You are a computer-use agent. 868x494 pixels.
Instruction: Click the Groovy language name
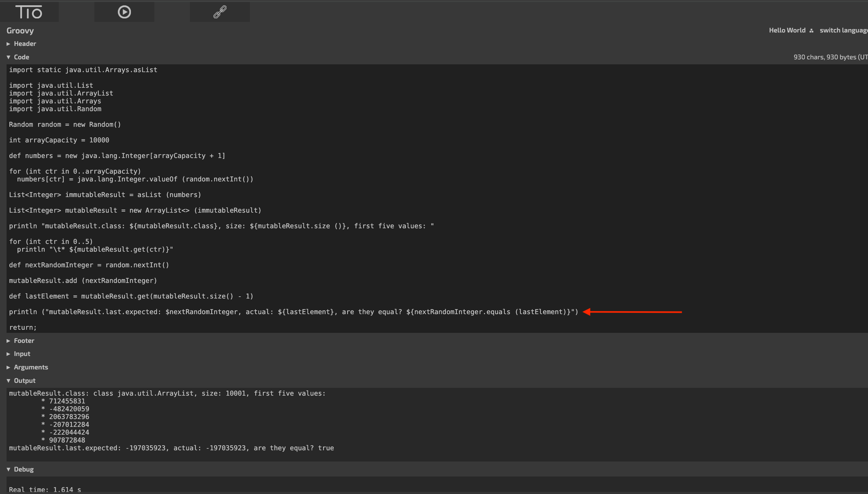click(20, 31)
